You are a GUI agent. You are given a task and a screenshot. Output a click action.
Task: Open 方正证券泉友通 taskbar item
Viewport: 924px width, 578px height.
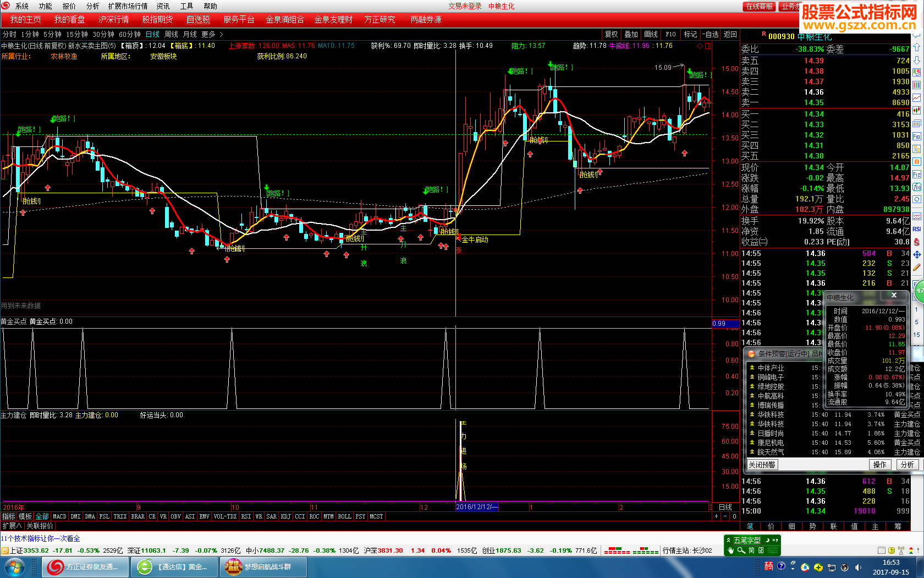point(85,567)
